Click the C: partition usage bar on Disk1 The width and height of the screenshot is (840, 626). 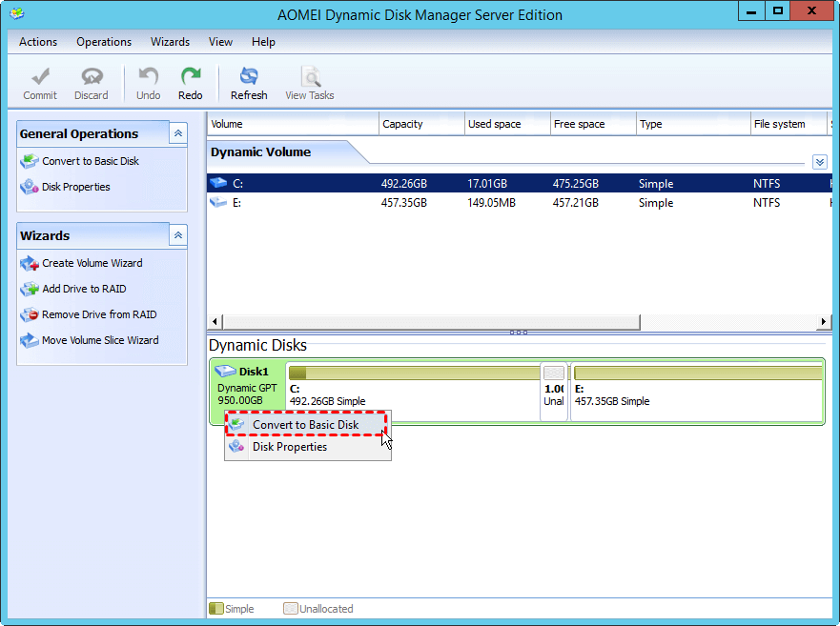click(414, 373)
